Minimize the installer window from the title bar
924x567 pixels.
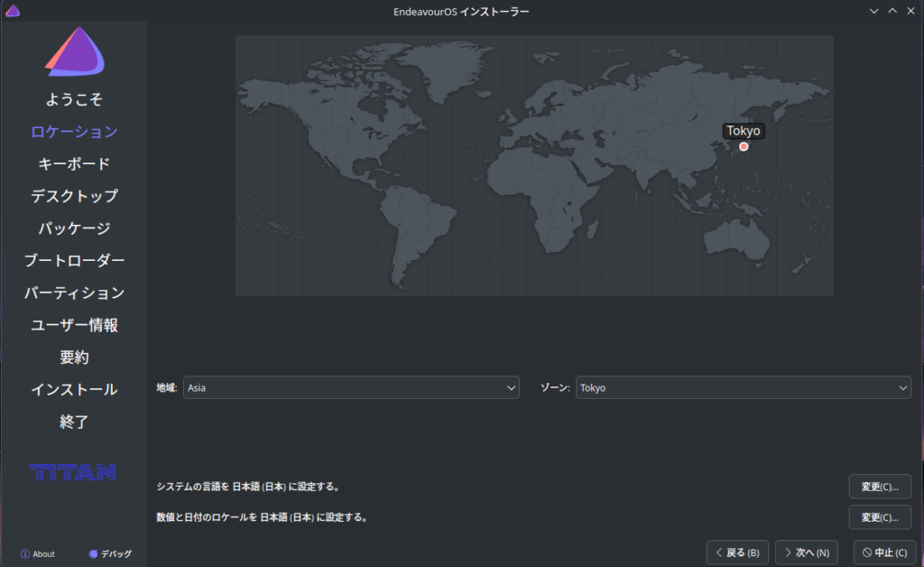[x=873, y=11]
